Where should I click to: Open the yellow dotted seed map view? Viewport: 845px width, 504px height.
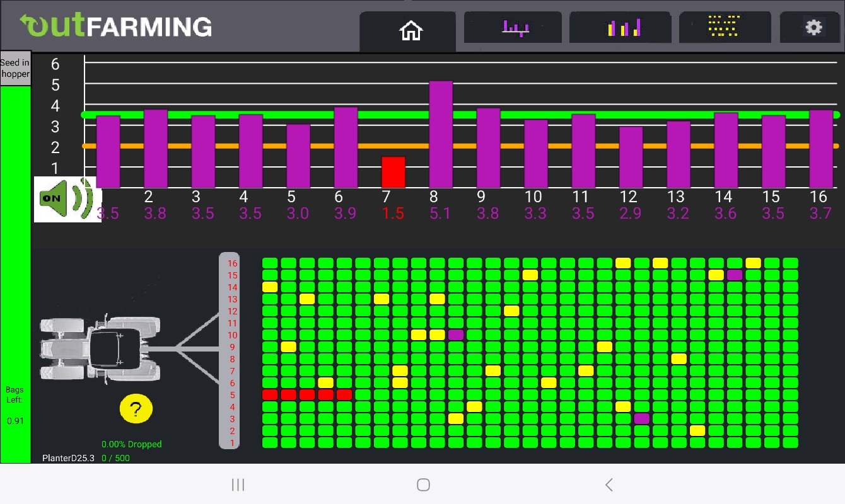coord(724,28)
